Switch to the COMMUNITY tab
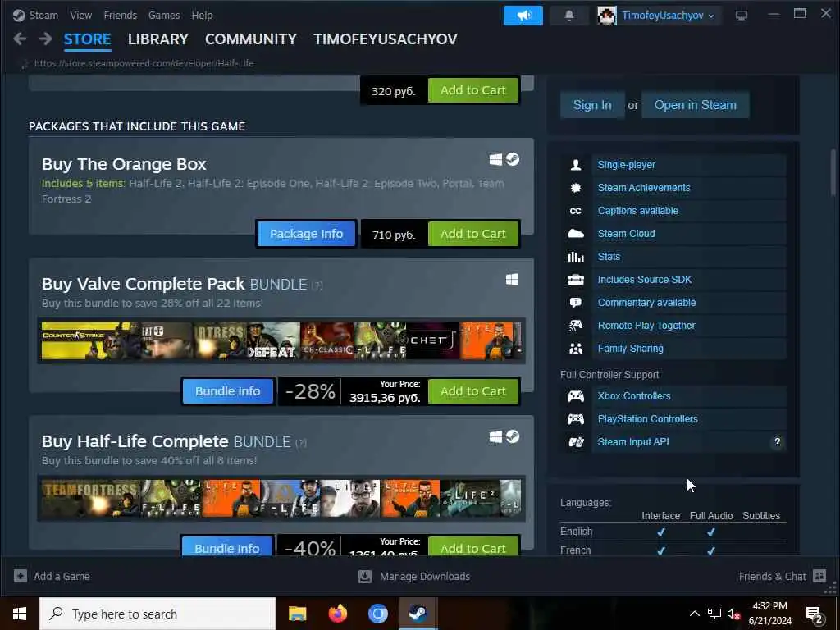Image resolution: width=840 pixels, height=630 pixels. tap(251, 39)
